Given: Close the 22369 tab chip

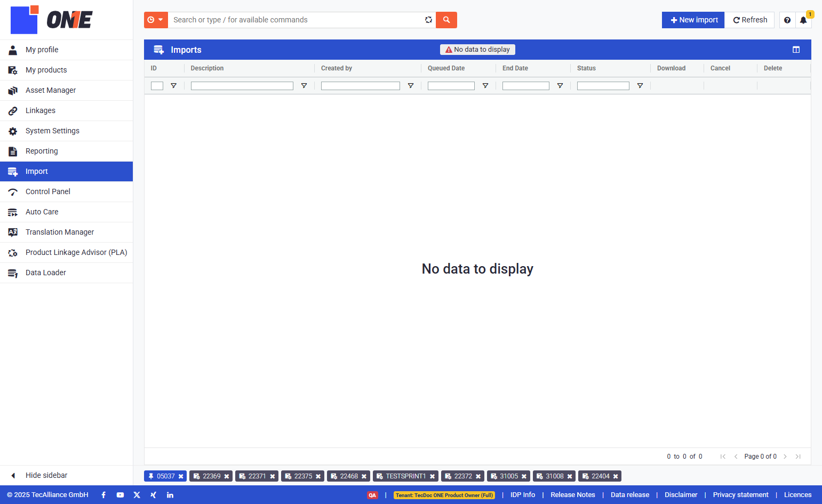Looking at the screenshot, I should [x=227, y=476].
